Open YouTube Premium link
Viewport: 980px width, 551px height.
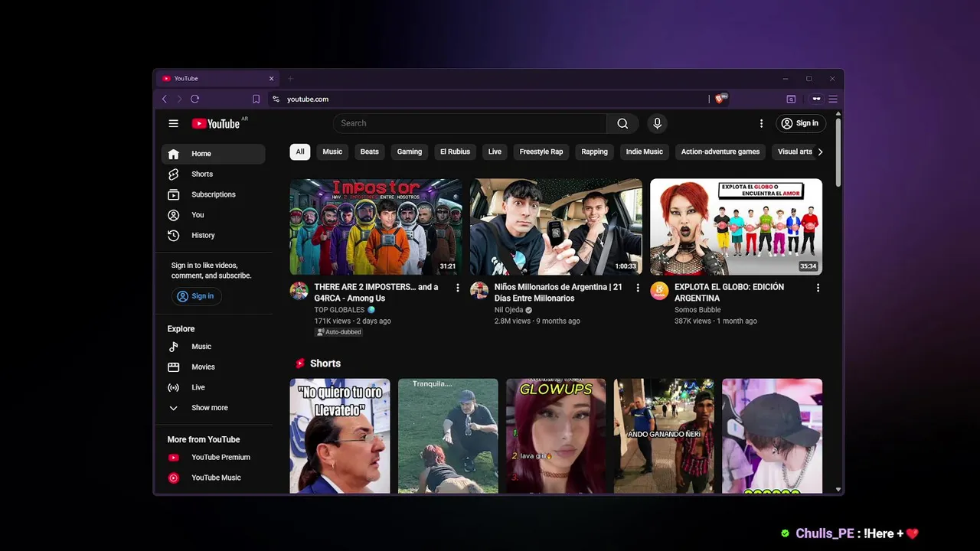click(x=214, y=458)
